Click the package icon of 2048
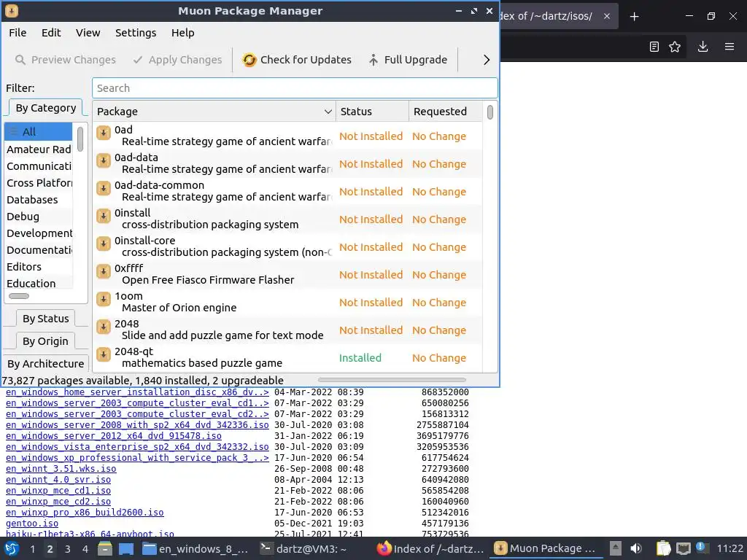 click(104, 327)
